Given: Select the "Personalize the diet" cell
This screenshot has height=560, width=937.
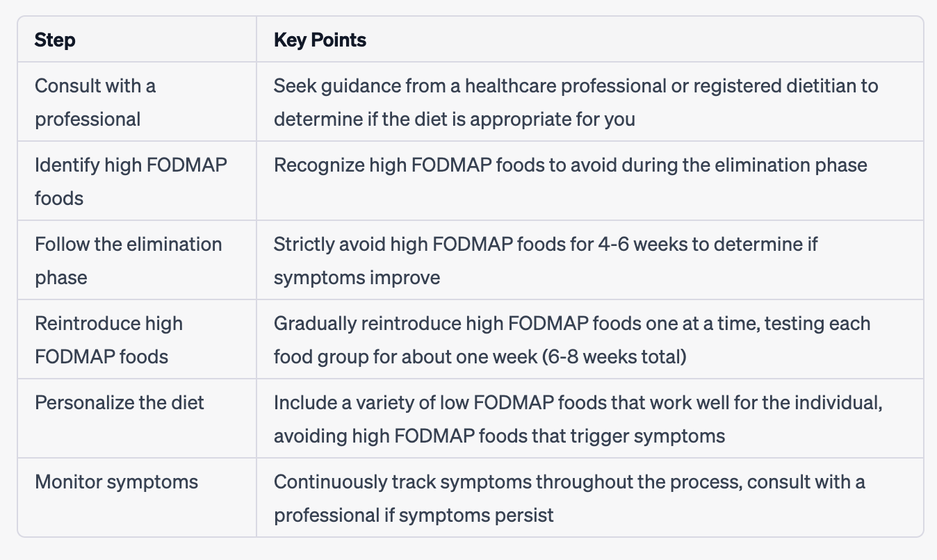Looking at the screenshot, I should tap(120, 403).
